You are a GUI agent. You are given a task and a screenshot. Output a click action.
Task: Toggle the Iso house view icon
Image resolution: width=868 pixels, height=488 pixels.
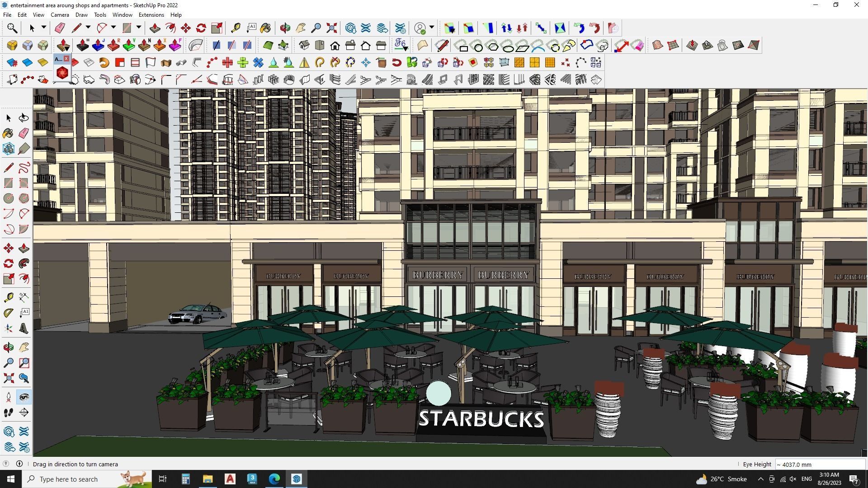coord(304,45)
